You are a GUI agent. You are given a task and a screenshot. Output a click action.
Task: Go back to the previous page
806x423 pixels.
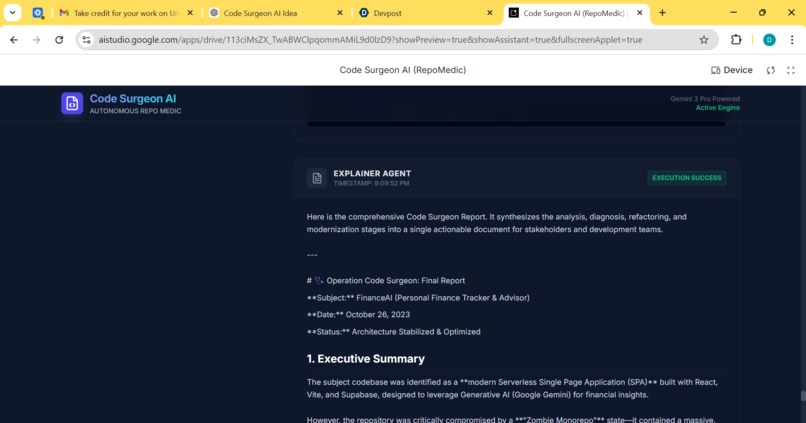pyautogui.click(x=14, y=40)
